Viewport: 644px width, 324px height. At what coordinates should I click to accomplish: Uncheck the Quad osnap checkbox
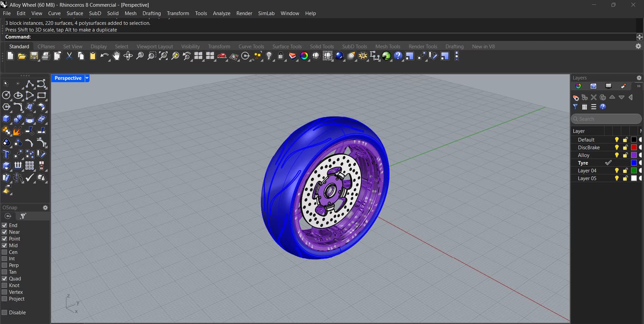tap(5, 279)
